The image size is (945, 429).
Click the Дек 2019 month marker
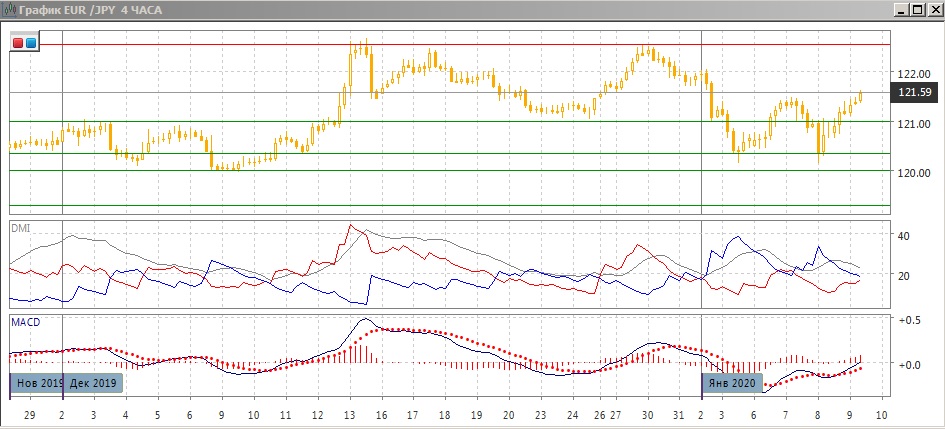pos(92,383)
